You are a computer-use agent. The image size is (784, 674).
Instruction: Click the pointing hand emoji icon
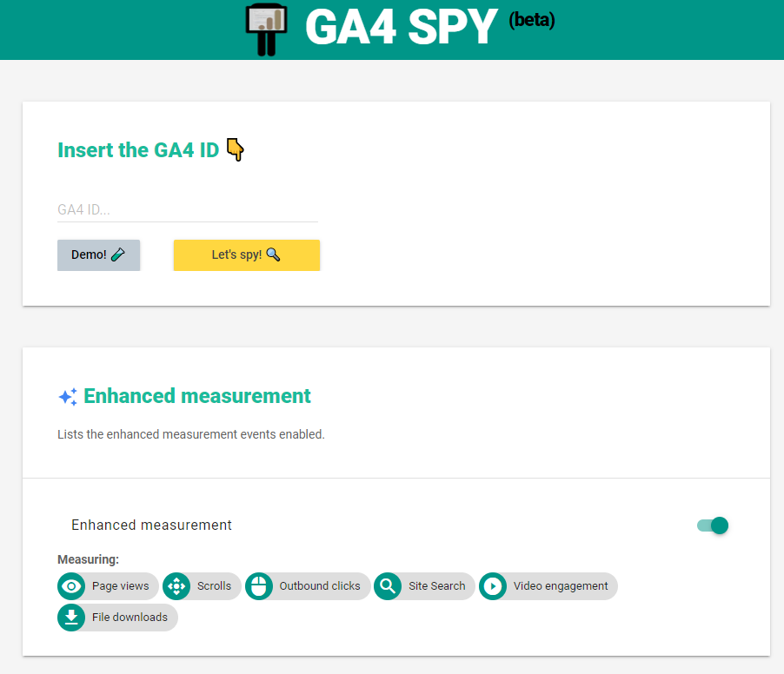pyautogui.click(x=235, y=149)
